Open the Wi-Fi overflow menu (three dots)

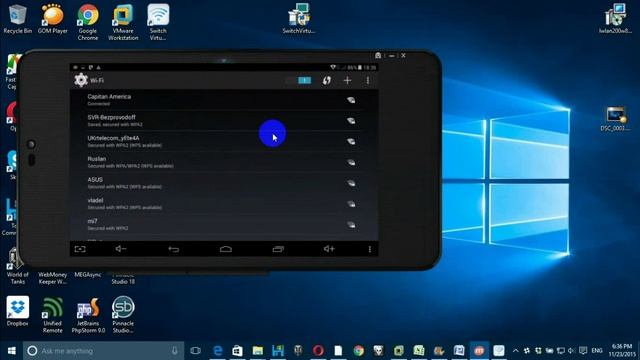[368, 80]
